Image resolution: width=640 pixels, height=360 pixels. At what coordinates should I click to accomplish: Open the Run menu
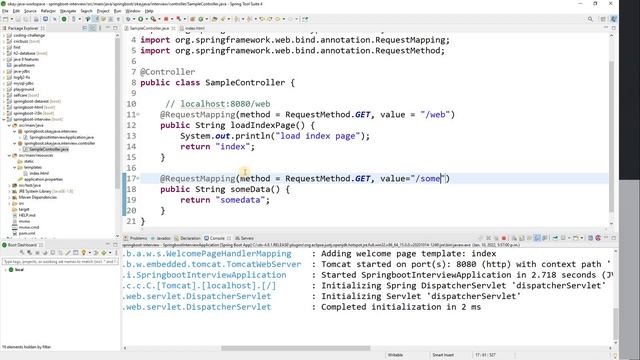(118, 11)
